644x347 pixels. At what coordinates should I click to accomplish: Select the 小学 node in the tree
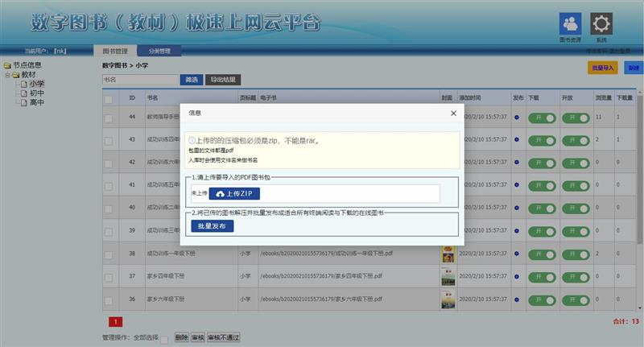pos(37,84)
